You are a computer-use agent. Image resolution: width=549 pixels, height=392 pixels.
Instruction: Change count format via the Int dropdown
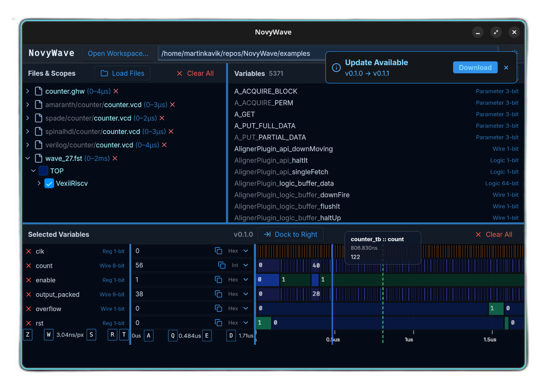pyautogui.click(x=240, y=265)
